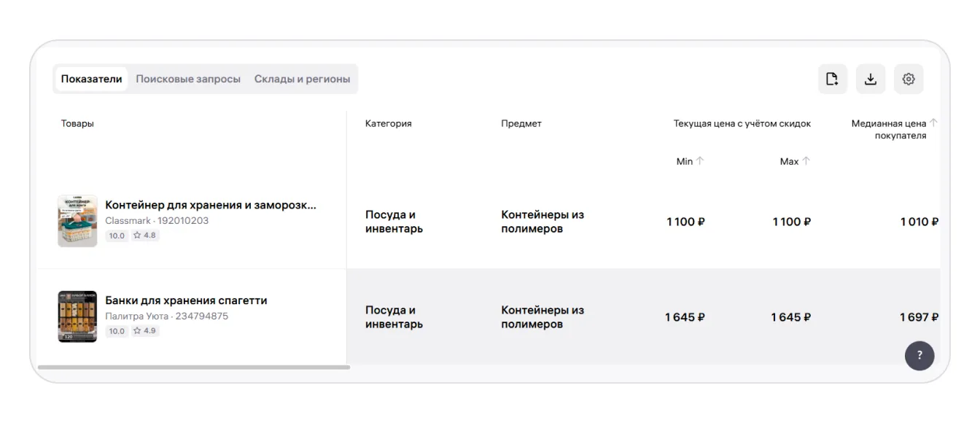
Task: Click the Категория column header
Action: pos(388,124)
